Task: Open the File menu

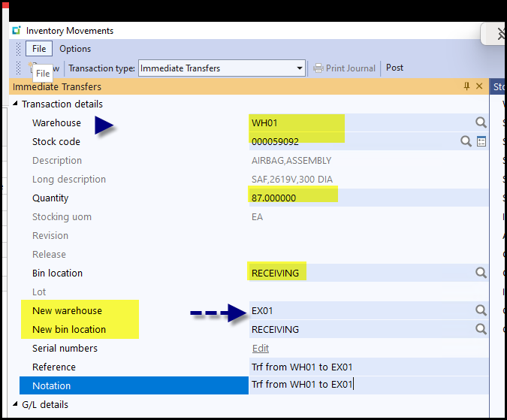Action: (x=39, y=49)
